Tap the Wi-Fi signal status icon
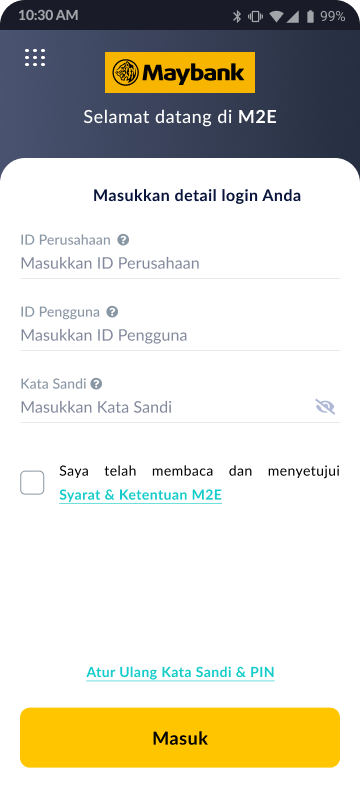The image size is (360, 800). tap(276, 17)
